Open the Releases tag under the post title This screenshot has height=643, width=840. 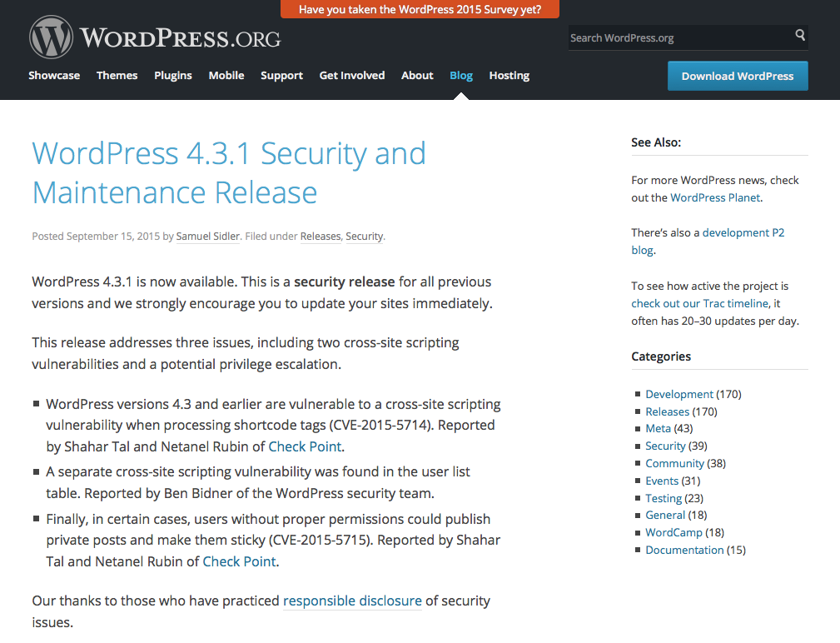click(321, 237)
